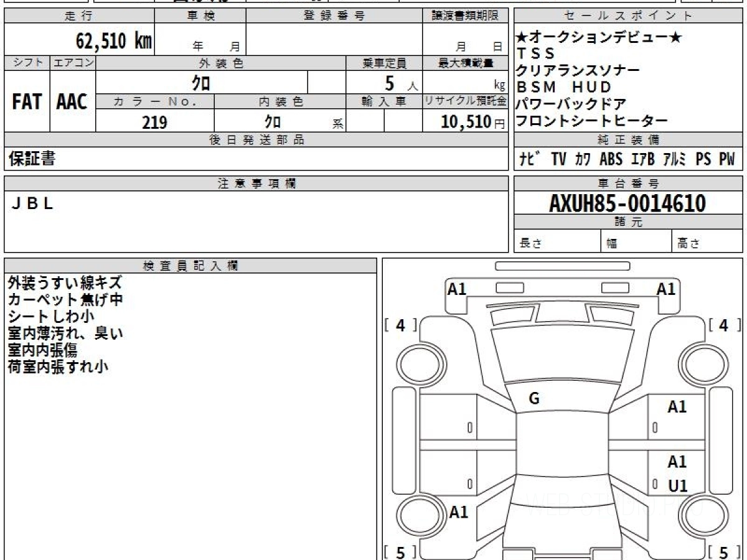Select the カラーNo. header cell

tap(155, 102)
